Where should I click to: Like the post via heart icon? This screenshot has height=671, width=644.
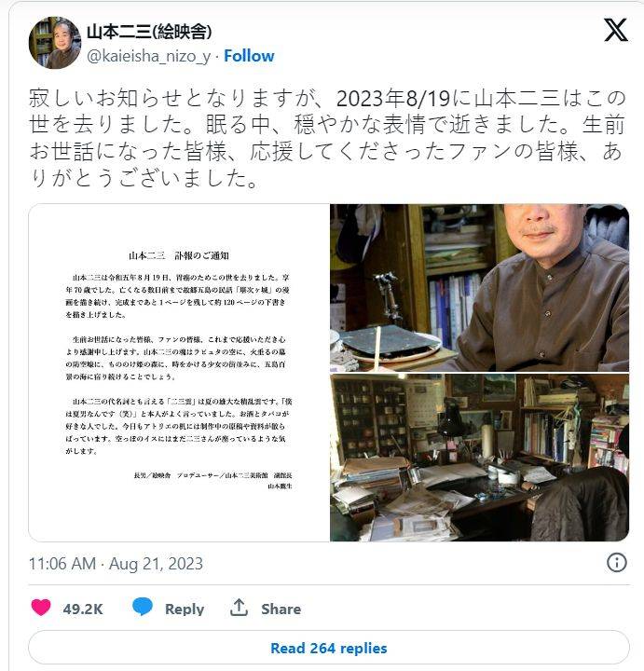(x=41, y=608)
